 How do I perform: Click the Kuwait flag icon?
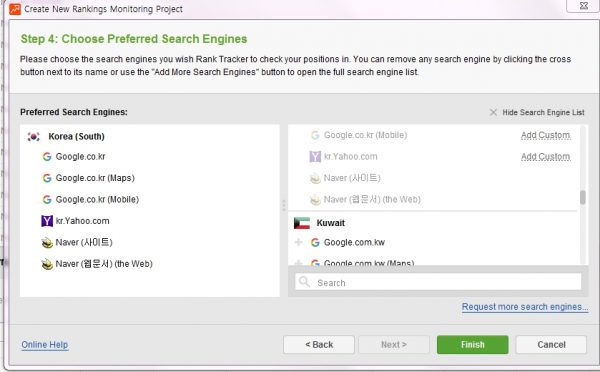[x=302, y=223]
